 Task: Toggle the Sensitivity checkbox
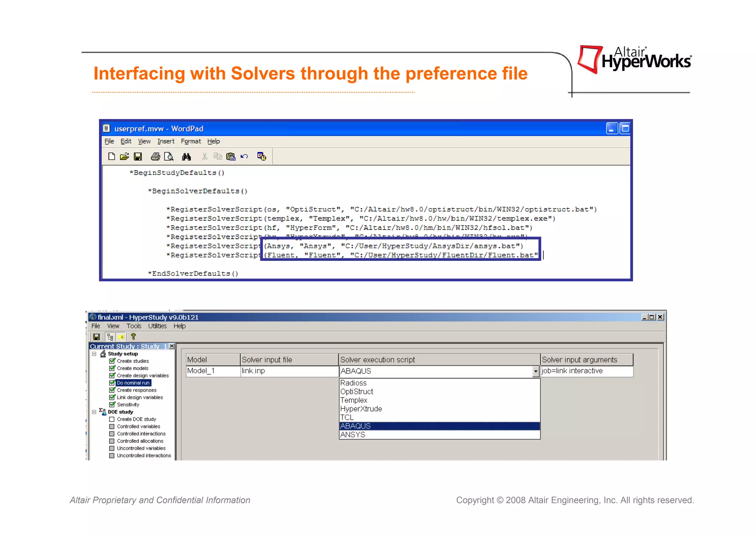pos(112,404)
